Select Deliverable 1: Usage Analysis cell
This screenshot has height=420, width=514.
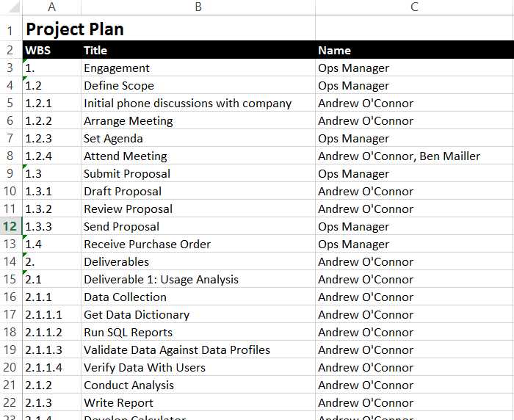[x=198, y=279]
